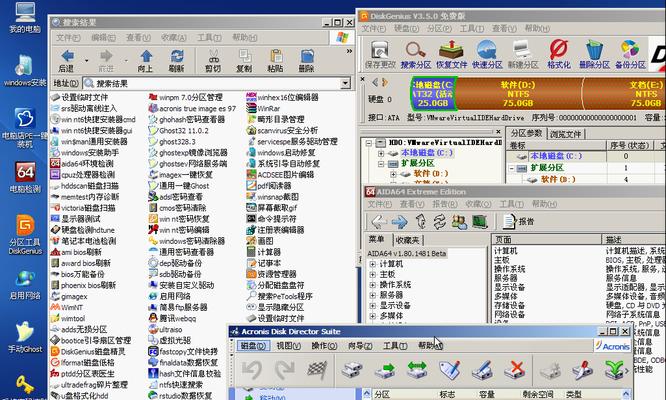Click Acronis commit checkered flag icon
666x400 pixels.
pyautogui.click(x=316, y=370)
